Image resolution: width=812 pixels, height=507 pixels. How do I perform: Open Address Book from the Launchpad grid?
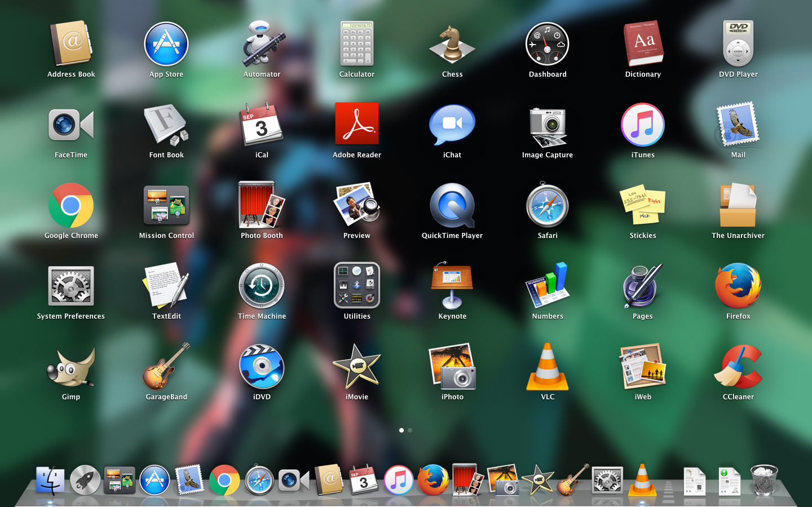[x=71, y=44]
